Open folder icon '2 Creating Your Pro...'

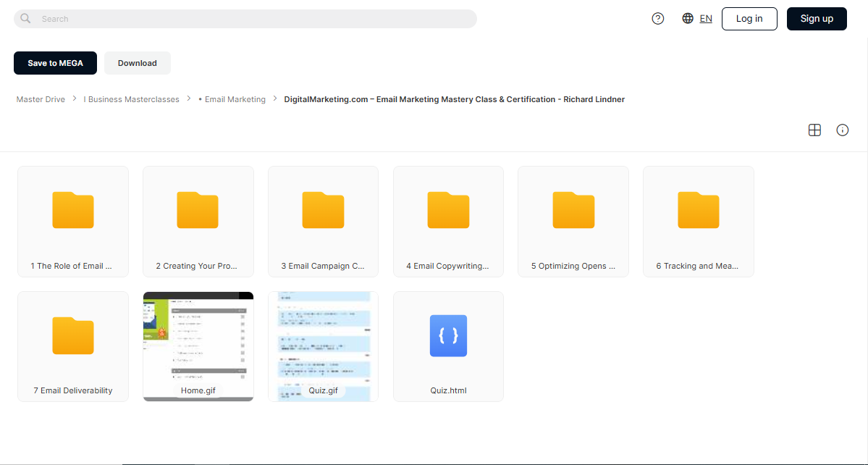198,210
